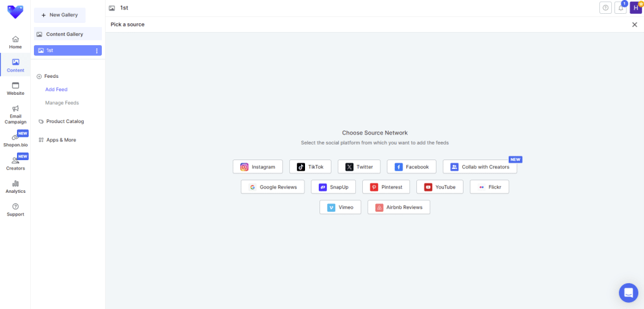Screen dimensions: 644x309
Task: Open the notifications bell icon
Action: click(x=621, y=8)
